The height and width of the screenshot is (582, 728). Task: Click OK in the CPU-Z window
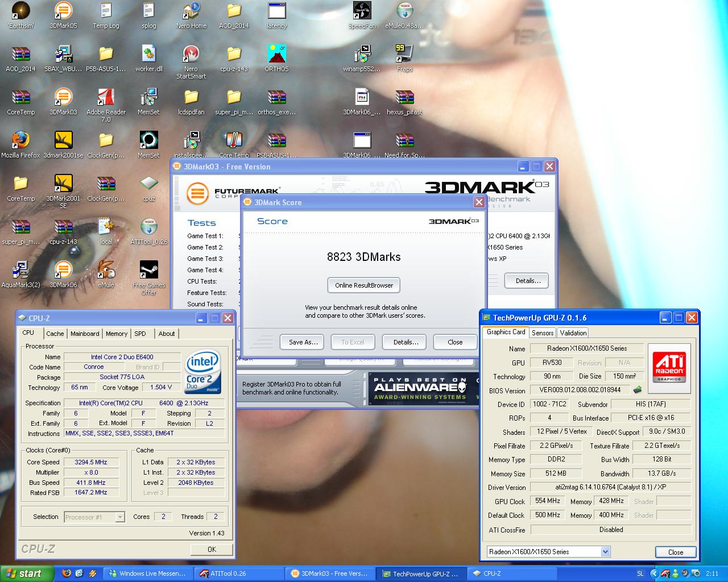coord(212,549)
